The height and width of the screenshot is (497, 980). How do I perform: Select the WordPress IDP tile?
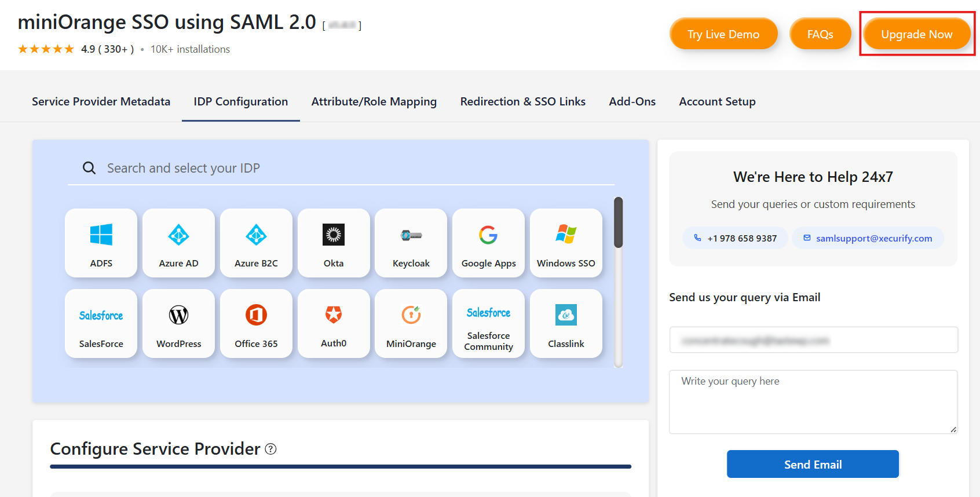pos(178,323)
